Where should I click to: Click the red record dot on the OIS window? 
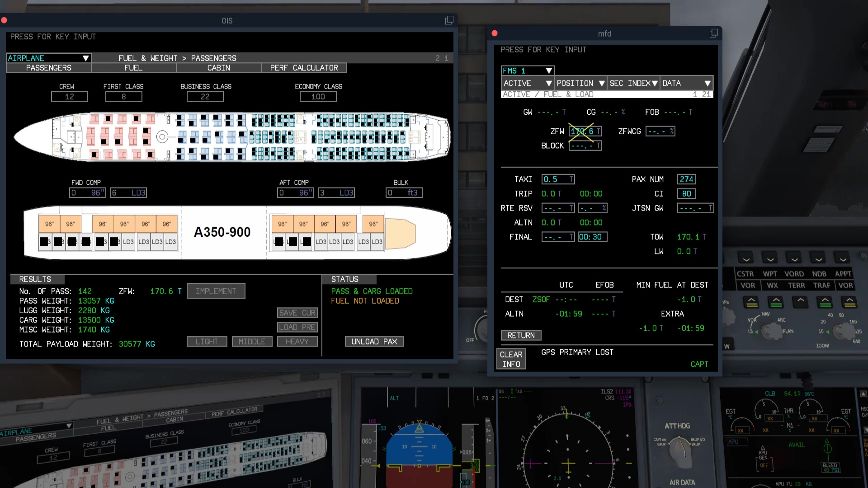pyautogui.click(x=5, y=20)
